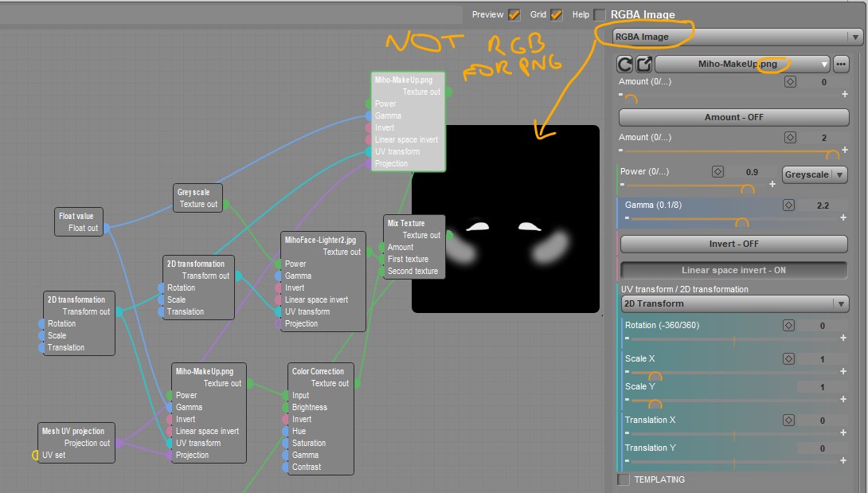Open the external image edit icon

pos(643,65)
